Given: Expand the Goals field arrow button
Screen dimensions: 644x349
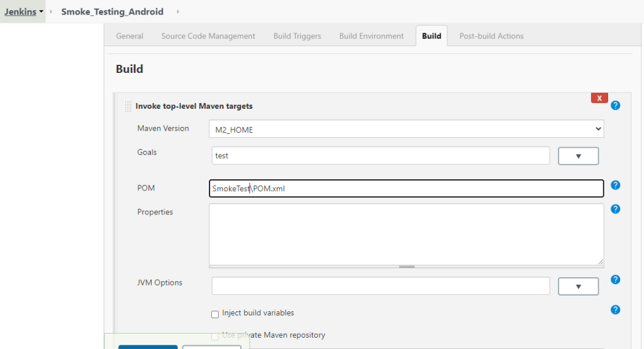Looking at the screenshot, I should [x=578, y=156].
